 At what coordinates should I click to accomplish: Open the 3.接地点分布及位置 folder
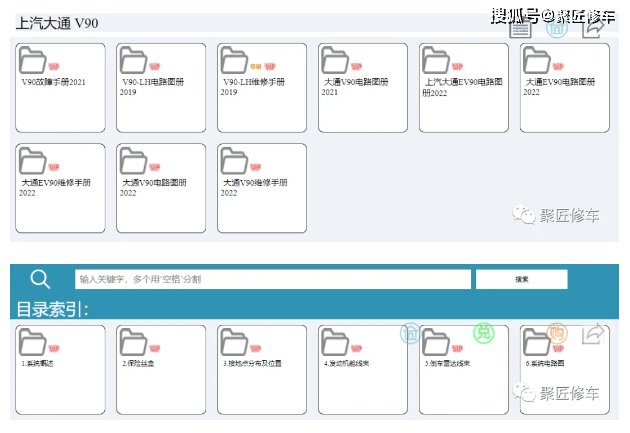(262, 370)
